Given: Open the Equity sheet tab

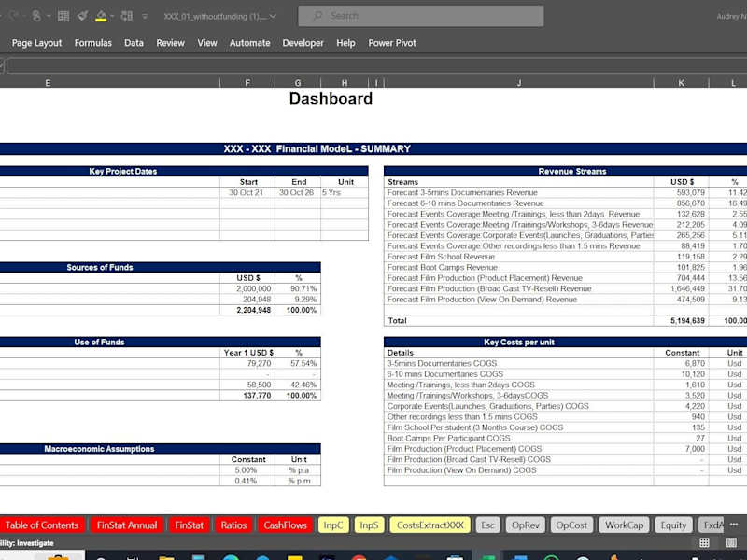Looking at the screenshot, I should [x=673, y=525].
